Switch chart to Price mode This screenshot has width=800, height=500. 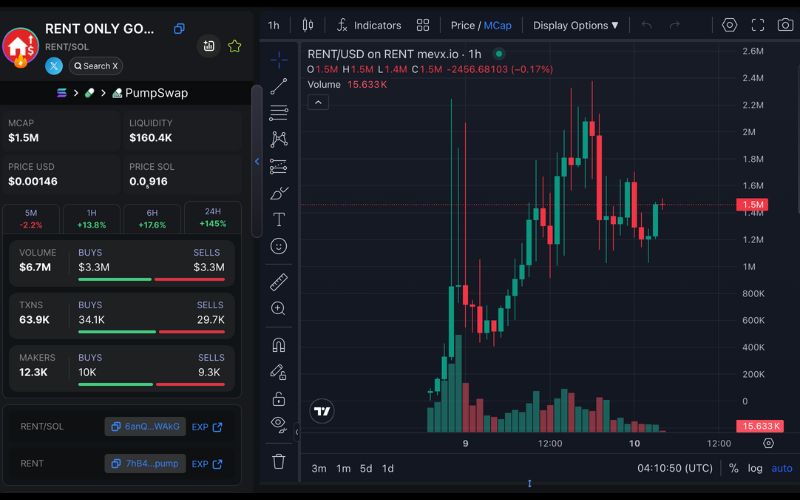(x=462, y=25)
